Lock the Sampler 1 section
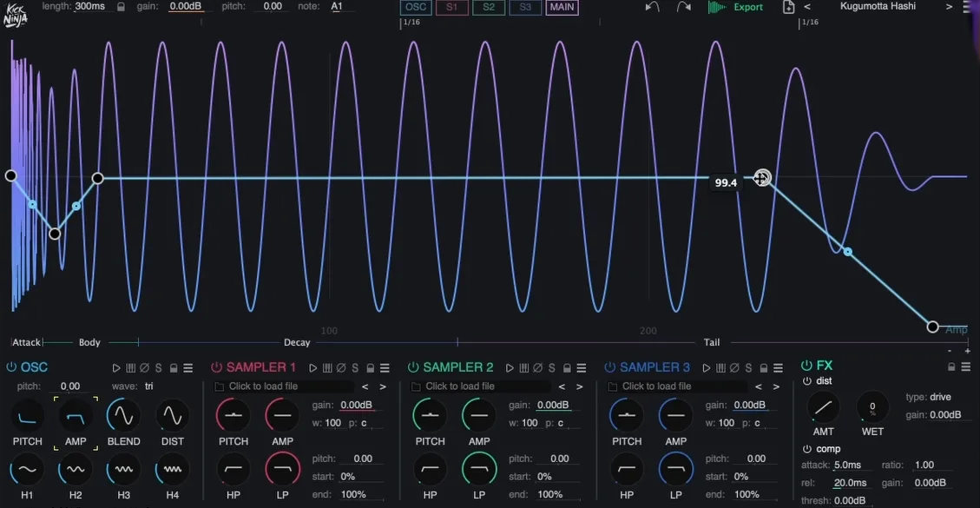This screenshot has height=508, width=980. (x=371, y=368)
